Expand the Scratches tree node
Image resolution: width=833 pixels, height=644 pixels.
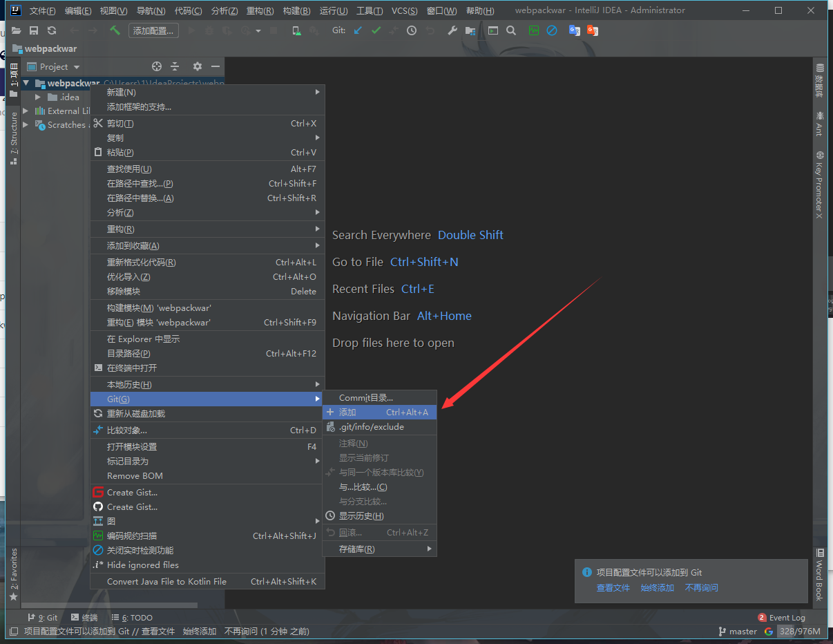26,125
